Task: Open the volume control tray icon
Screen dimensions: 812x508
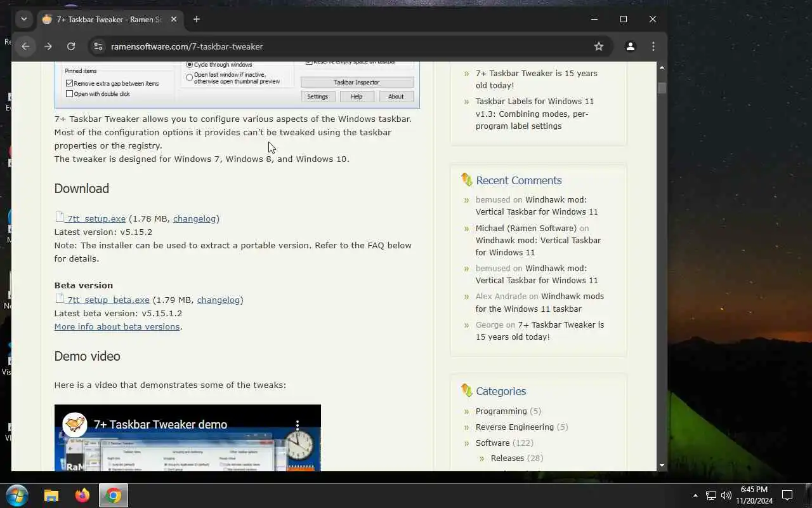Action: (726, 495)
